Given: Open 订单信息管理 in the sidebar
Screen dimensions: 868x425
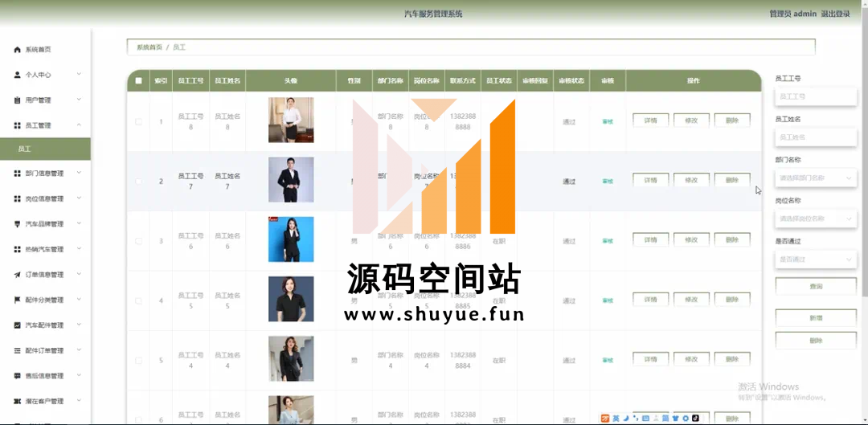Looking at the screenshot, I should 45,275.
